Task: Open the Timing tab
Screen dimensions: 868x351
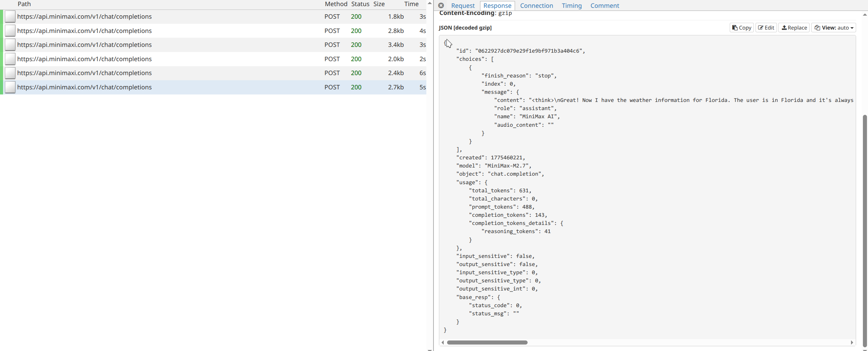Action: pos(571,6)
